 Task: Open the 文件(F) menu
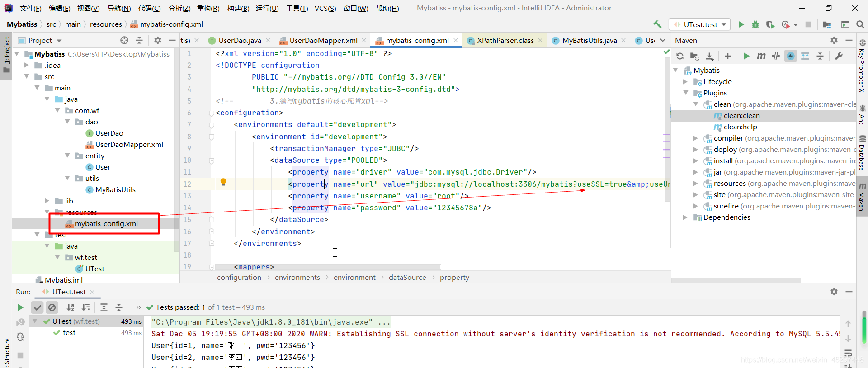(31, 8)
